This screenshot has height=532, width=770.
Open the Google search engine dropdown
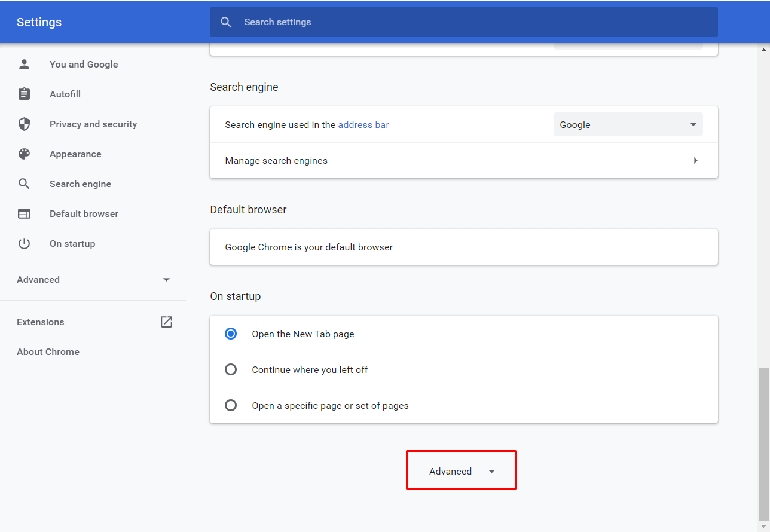(x=628, y=124)
